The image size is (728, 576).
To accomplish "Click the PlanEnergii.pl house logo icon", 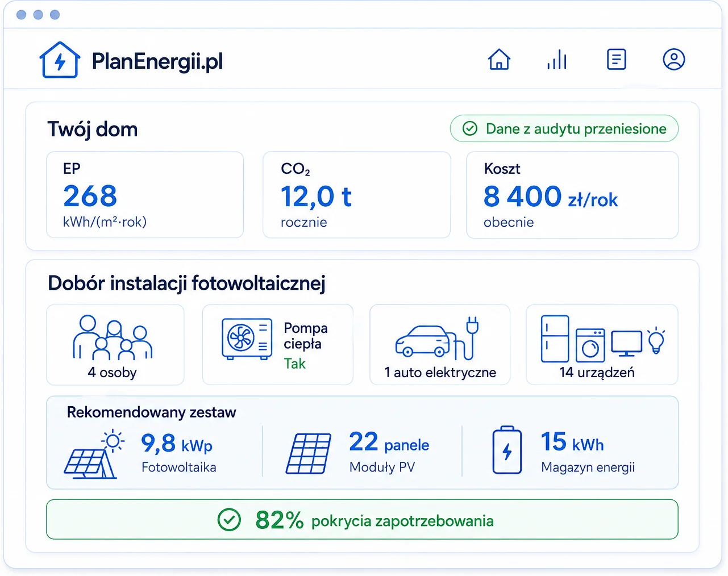I will coord(60,60).
